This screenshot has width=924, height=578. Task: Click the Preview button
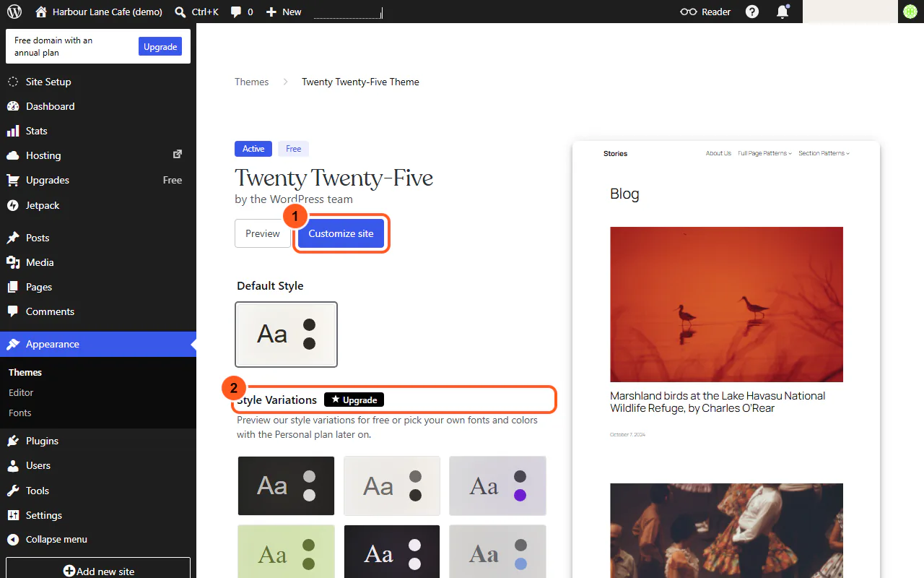[x=263, y=233]
